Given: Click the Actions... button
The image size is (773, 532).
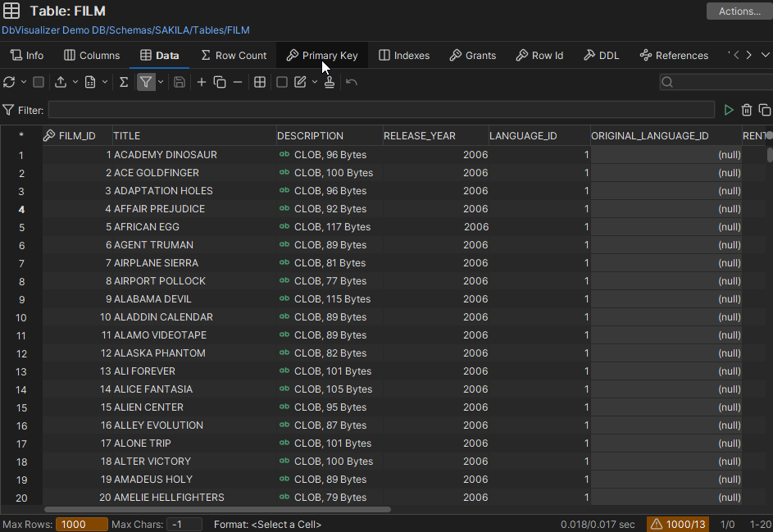Looking at the screenshot, I should pyautogui.click(x=739, y=11).
